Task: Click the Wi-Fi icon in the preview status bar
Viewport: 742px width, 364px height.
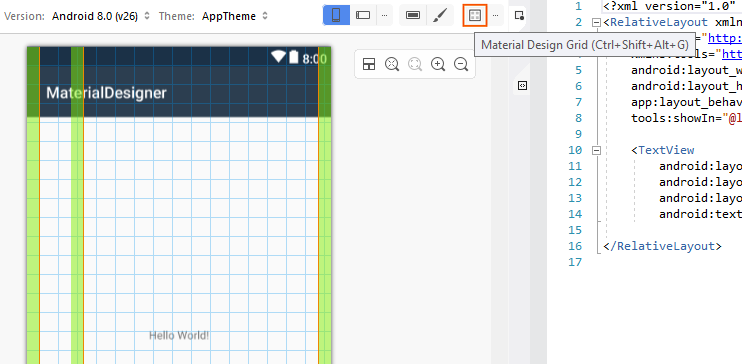Action: click(x=278, y=57)
